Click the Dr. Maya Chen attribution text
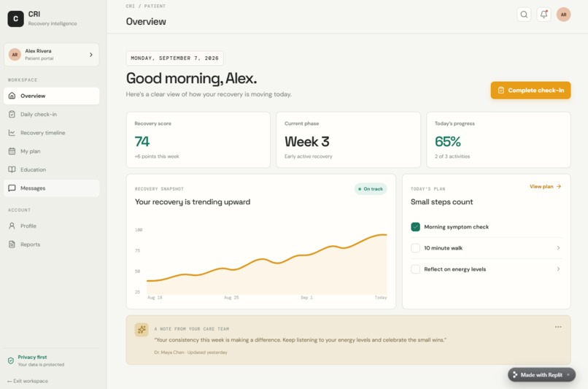Image resolution: width=588 pixels, height=389 pixels. pos(190,353)
